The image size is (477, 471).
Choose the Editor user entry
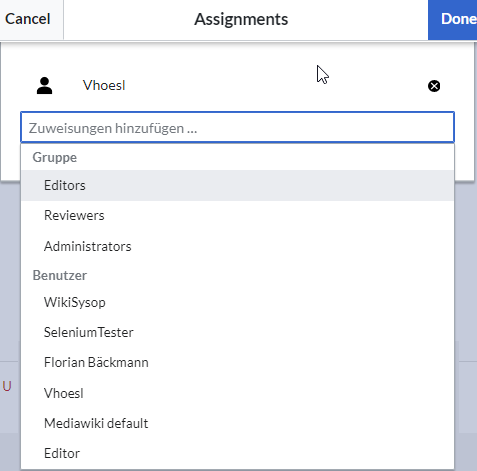click(x=237, y=453)
